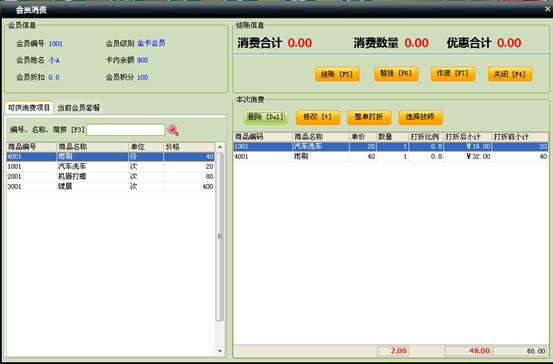This screenshot has width=553, height=364.
Task: Click the product list scroll up arrow
Action: pyautogui.click(x=220, y=147)
